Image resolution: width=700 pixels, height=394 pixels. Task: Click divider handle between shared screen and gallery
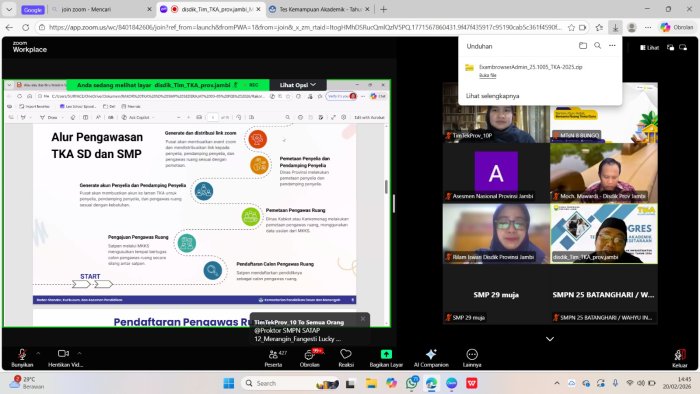[394, 203]
